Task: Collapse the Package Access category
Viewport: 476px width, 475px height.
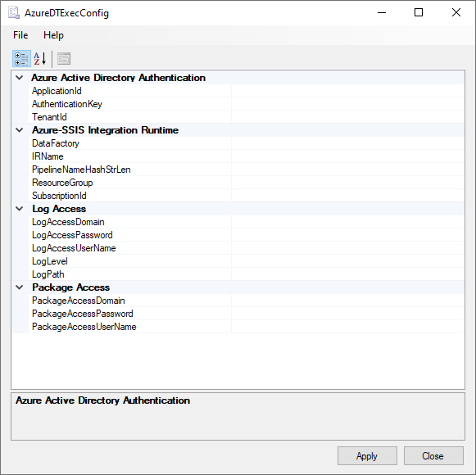Action: coord(20,287)
